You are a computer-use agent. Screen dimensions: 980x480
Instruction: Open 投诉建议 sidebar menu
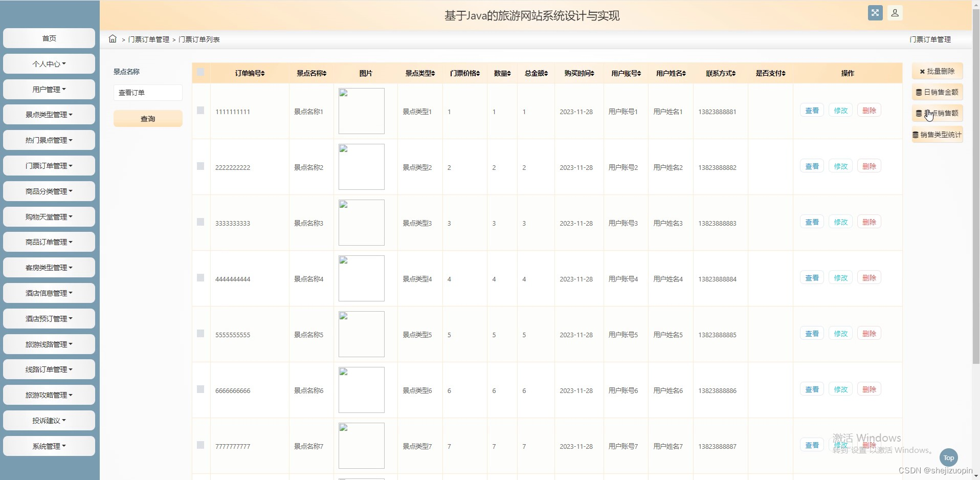49,421
